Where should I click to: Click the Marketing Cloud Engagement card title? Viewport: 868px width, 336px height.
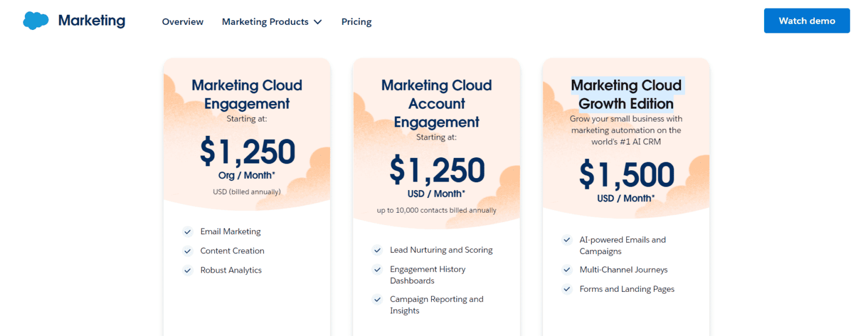pyautogui.click(x=247, y=94)
